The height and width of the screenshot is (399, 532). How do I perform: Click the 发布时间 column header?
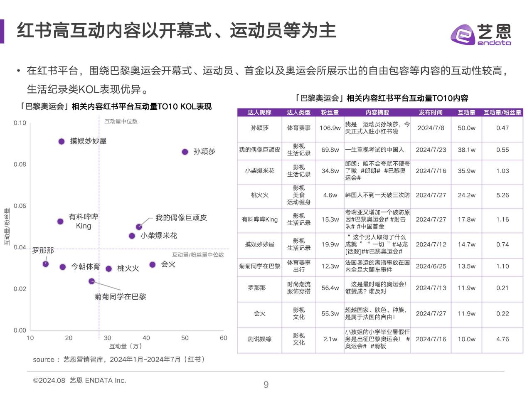click(431, 112)
